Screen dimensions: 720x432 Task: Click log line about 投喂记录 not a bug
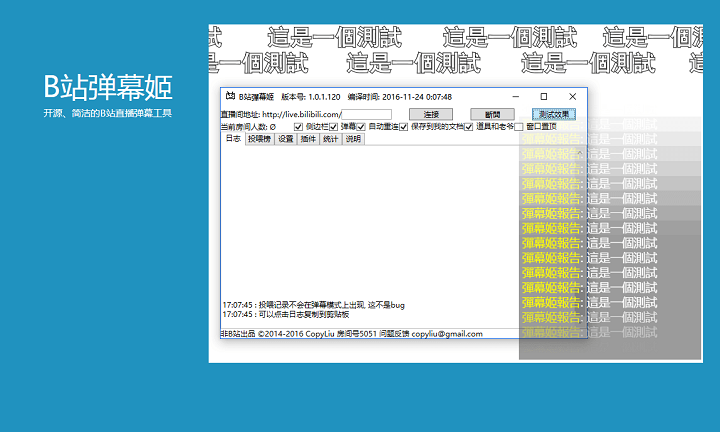click(314, 305)
